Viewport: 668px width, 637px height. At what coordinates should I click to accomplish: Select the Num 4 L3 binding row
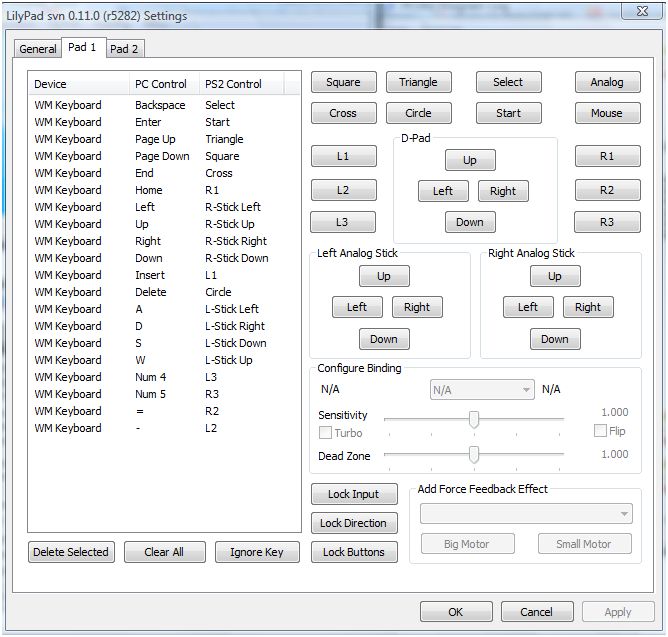(164, 377)
